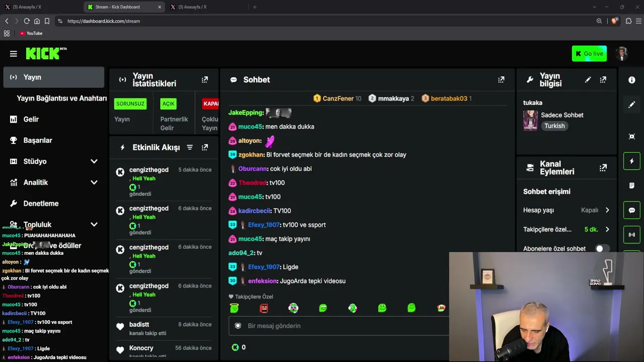The width and height of the screenshot is (644, 362).
Task: Expand the Stüdyo sidebar section
Action: [94, 161]
